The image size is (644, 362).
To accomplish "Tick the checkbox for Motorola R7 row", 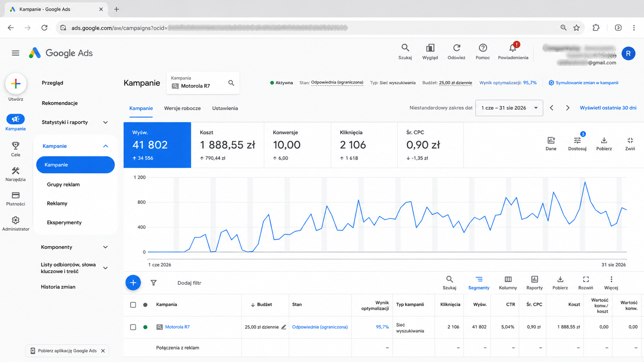I will tap(133, 327).
